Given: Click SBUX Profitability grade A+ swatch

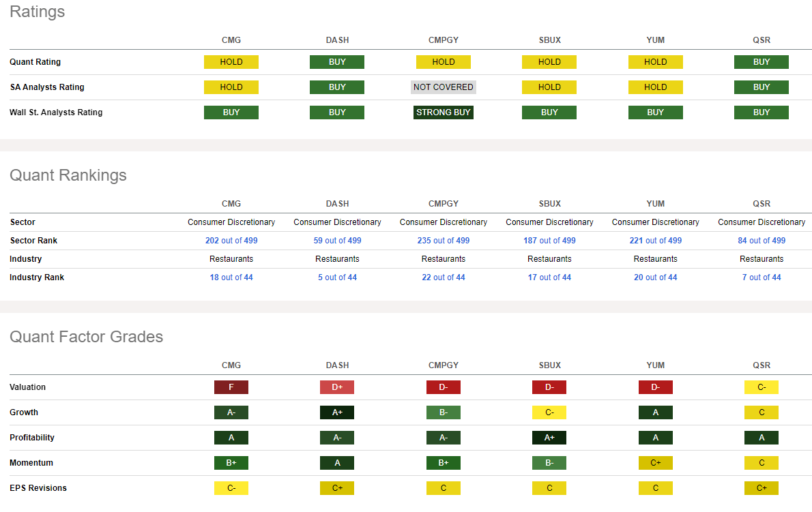Looking at the screenshot, I should coord(549,438).
